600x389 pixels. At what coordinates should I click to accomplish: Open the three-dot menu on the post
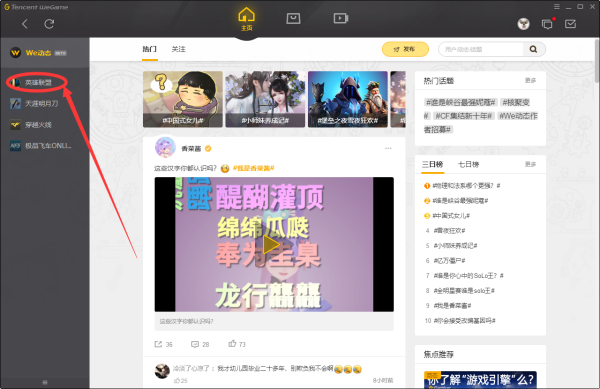(x=388, y=148)
